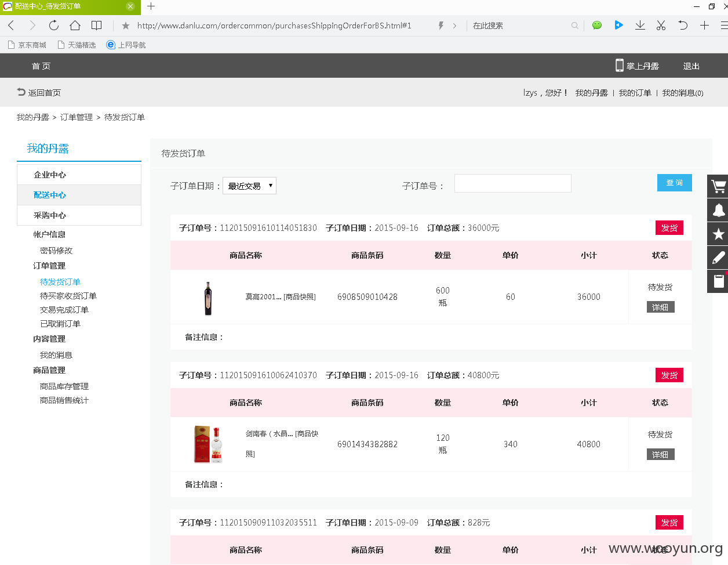This screenshot has height=565, width=728.
Task: Click the search magnifier icon
Action: coord(574,26)
